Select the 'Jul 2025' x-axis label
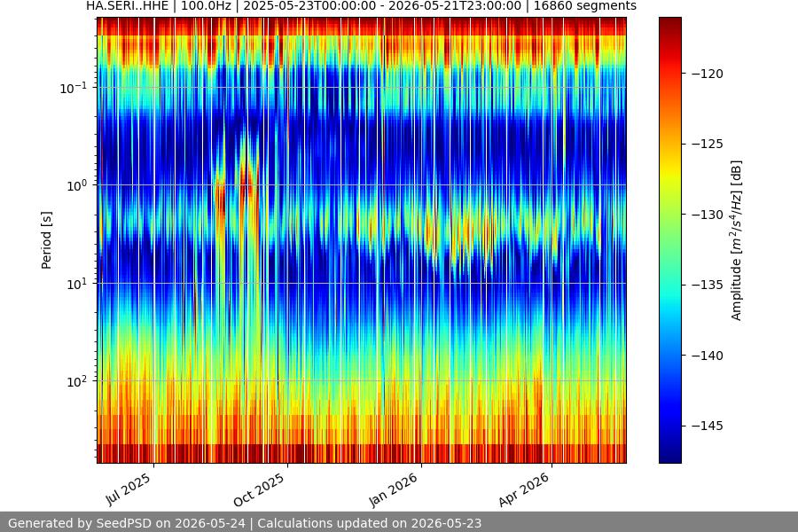Viewport: 798px width, 532px height. (129, 489)
